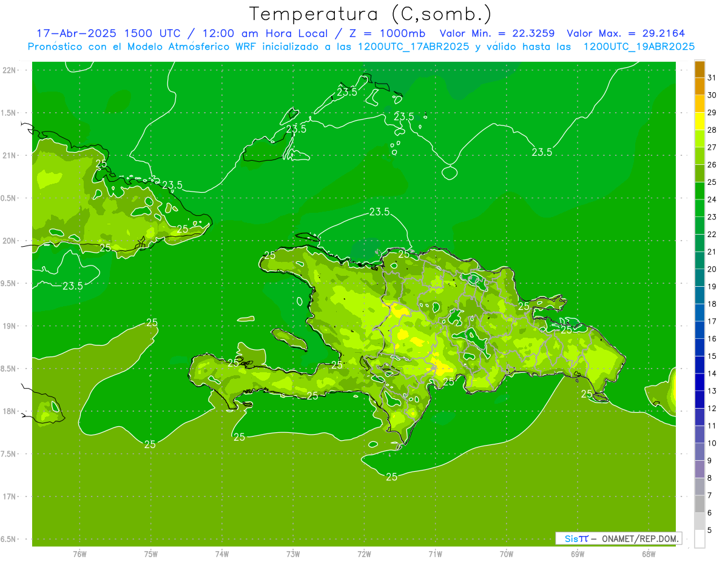728x562 pixels.
Task: Click the '74W' longitude axis label
Action: [x=222, y=554]
